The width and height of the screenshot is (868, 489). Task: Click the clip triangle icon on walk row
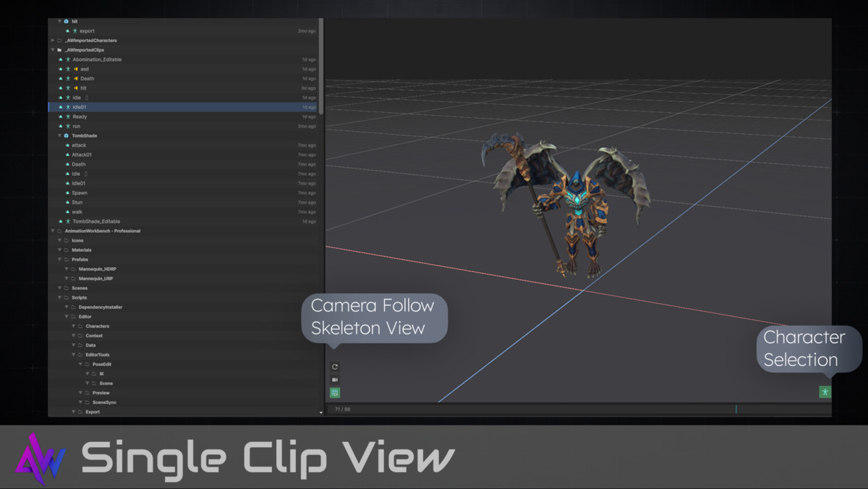click(67, 212)
